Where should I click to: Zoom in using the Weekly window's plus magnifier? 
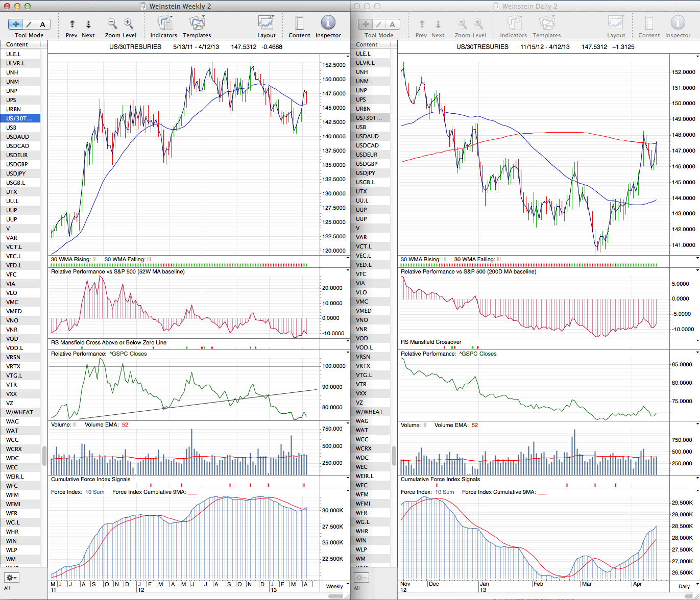[x=129, y=24]
